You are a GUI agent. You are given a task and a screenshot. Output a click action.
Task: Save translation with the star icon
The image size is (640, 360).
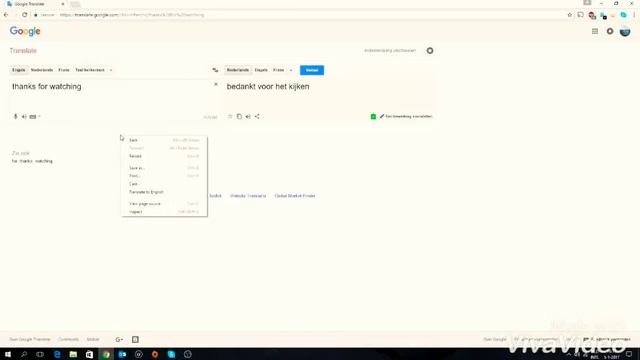point(230,116)
